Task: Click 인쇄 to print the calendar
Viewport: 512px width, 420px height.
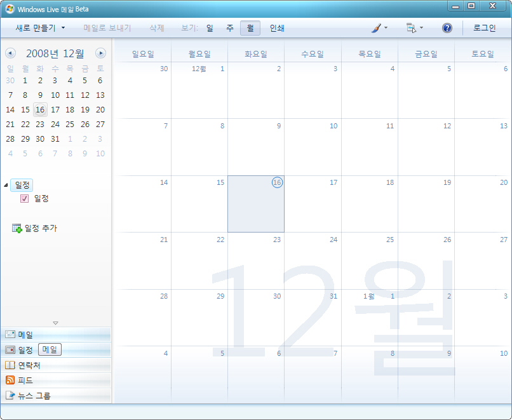Action: pyautogui.click(x=277, y=28)
